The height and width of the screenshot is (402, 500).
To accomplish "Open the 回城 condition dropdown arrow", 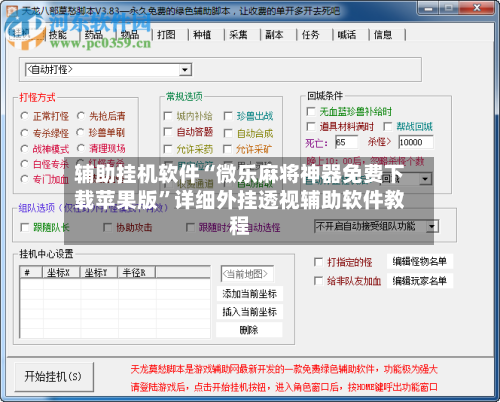I will click(x=425, y=179).
